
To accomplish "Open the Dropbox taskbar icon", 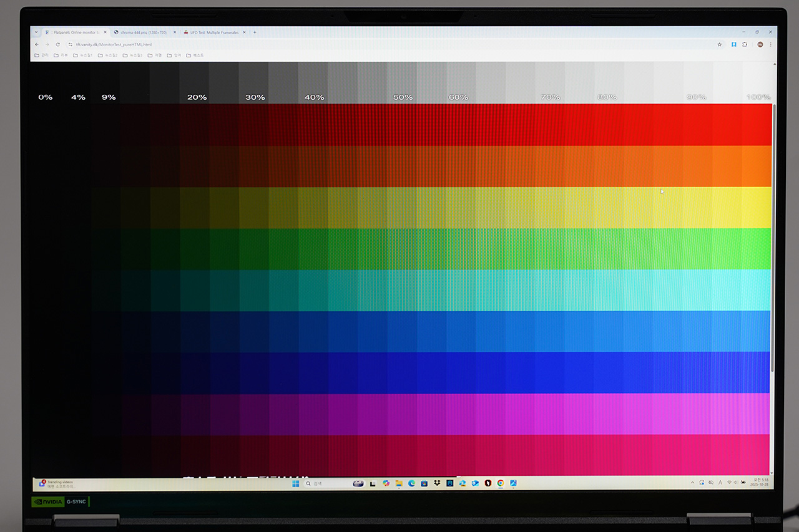I will click(x=437, y=483).
